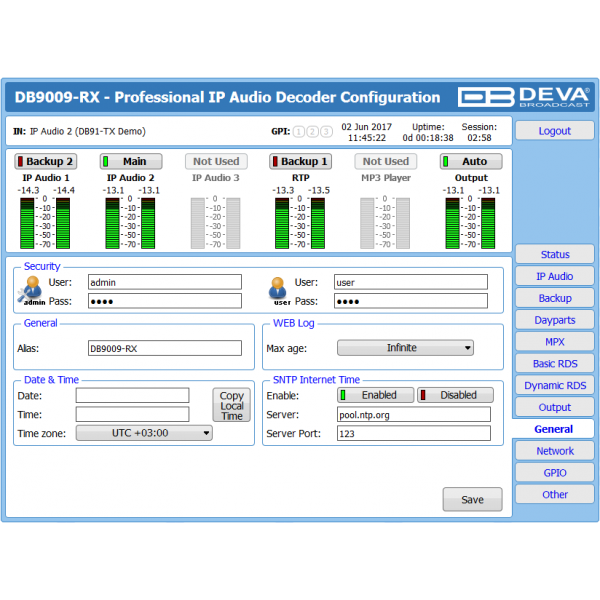
Task: Go to Basic RDS settings
Action: (555, 364)
